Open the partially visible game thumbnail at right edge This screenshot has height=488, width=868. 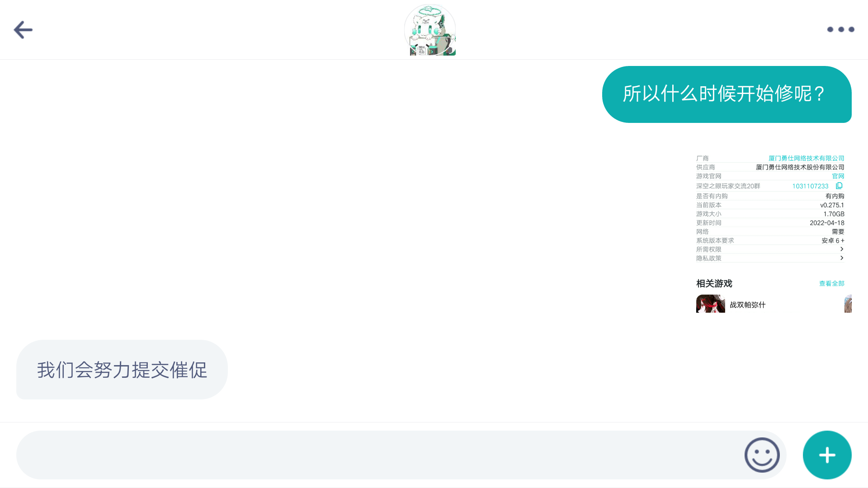848,304
